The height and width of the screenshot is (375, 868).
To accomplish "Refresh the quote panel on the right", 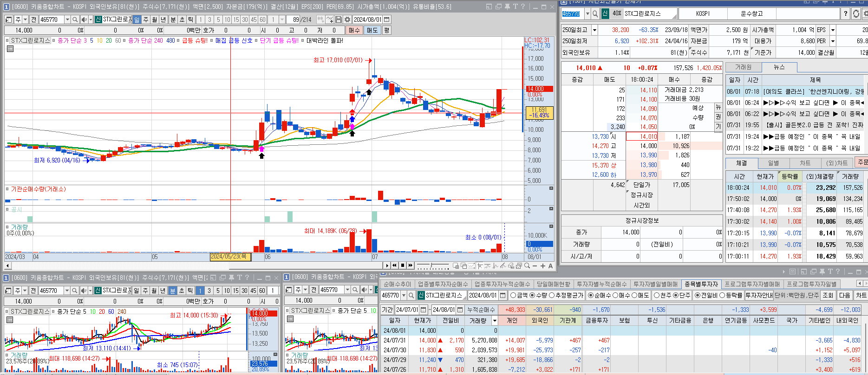I will tap(856, 13).
